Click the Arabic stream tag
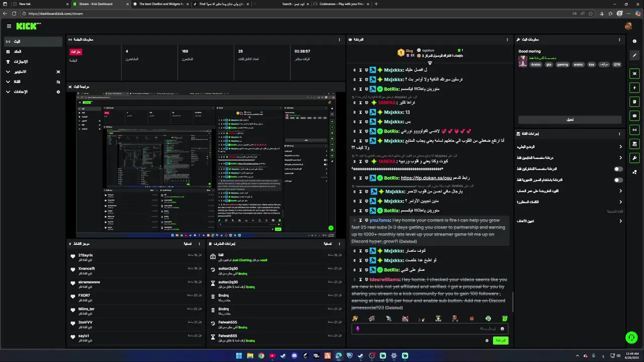 536,64
